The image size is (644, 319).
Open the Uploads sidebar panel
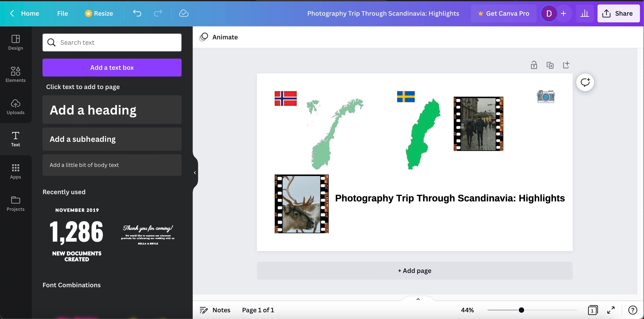15,106
